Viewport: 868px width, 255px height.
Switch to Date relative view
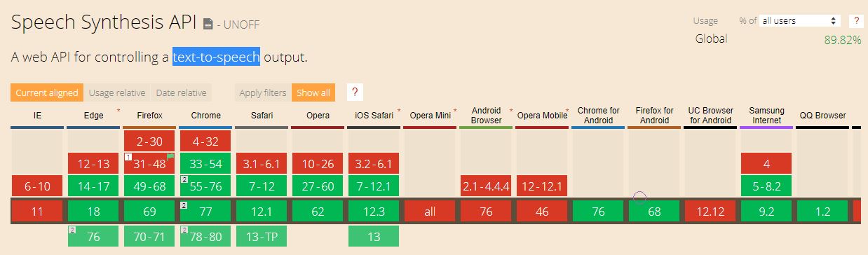point(182,92)
